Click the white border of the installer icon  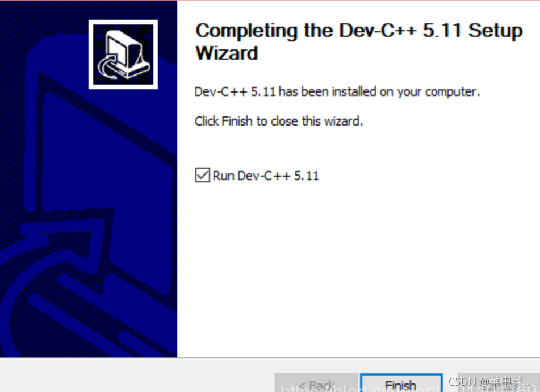123,22
